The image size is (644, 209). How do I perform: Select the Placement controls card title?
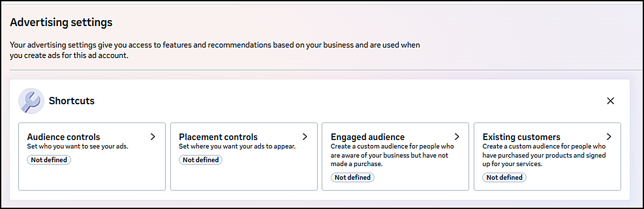[x=218, y=137]
